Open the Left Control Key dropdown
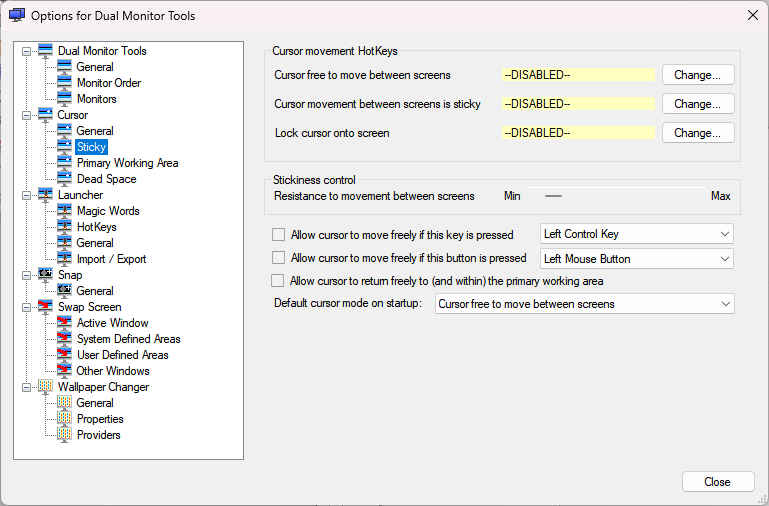Screen dimensions: 769x506 pyautogui.click(x=636, y=234)
